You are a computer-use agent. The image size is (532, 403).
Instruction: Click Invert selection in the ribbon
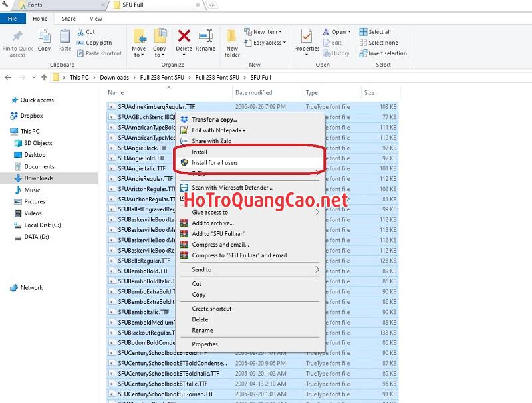387,53
